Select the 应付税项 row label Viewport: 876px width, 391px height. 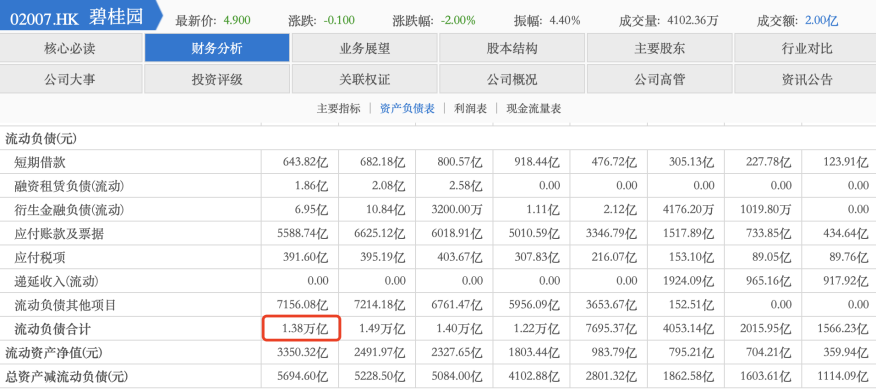pyautogui.click(x=40, y=258)
